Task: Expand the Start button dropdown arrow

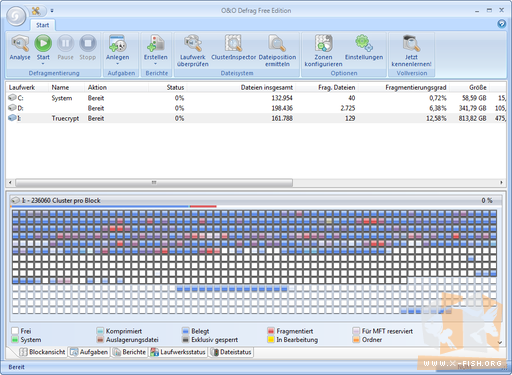Action: 43,63
